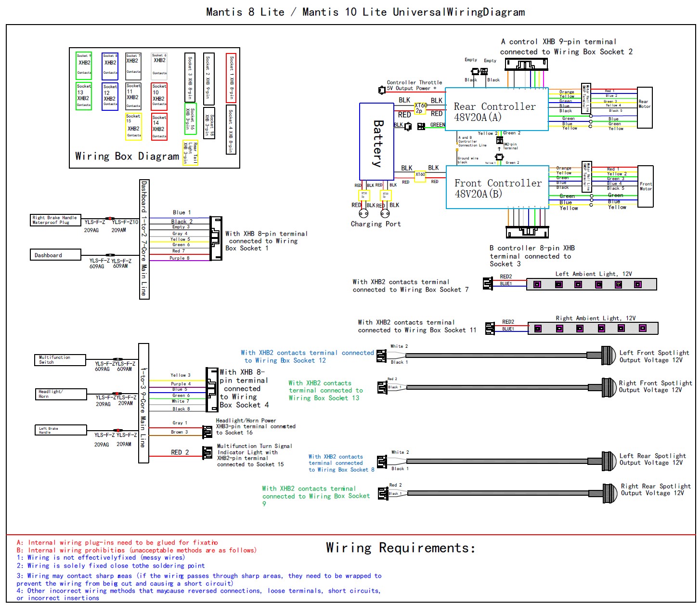The width and height of the screenshot is (700, 607).
Task: Click the red Socket 10 XHB2 box
Action: tap(159, 96)
